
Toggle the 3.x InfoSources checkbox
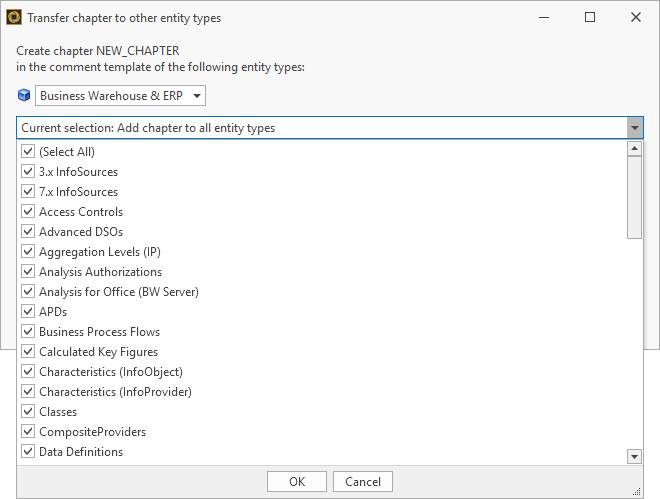pos(28,172)
